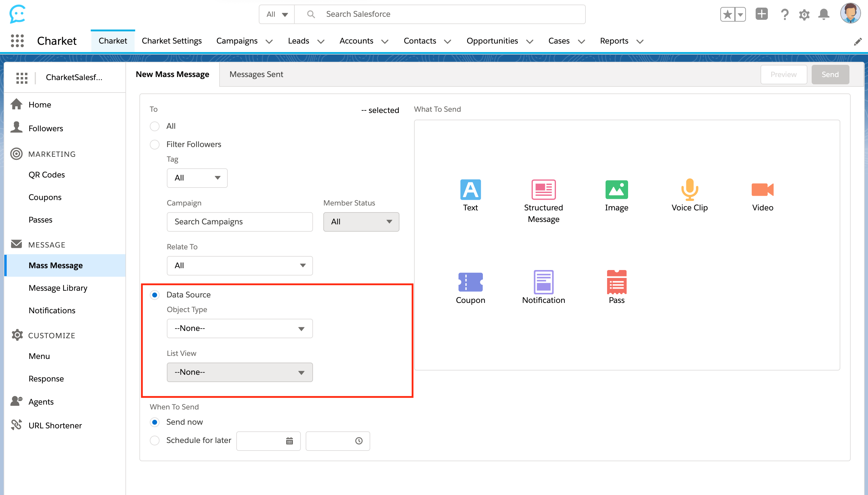Screen dimensions: 868x495
Task: Switch to the Messages Sent tab
Action: (x=256, y=74)
